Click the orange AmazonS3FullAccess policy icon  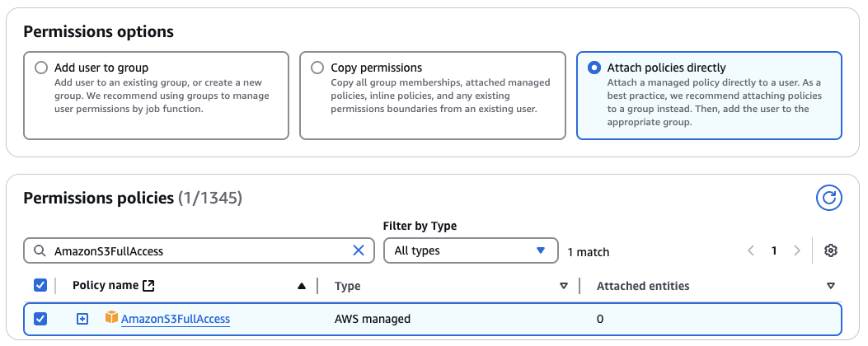tap(111, 318)
